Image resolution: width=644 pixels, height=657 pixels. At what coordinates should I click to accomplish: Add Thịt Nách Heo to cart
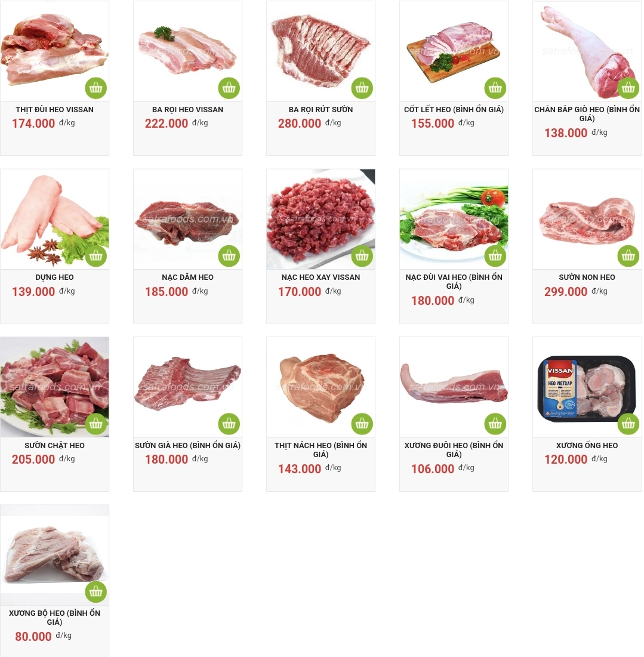[362, 424]
